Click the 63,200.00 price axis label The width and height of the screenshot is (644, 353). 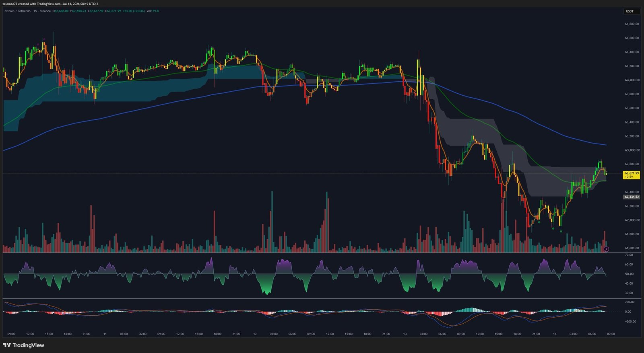pos(632,136)
